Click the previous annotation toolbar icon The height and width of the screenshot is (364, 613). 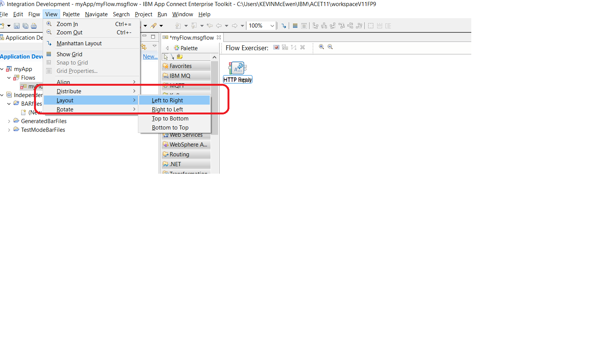point(194,26)
